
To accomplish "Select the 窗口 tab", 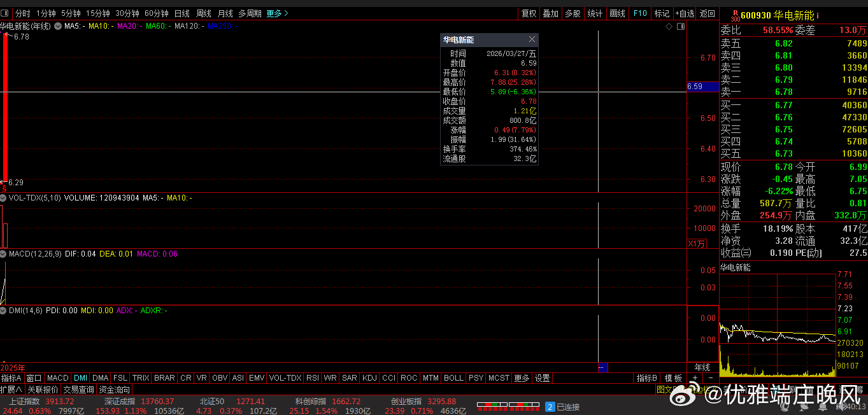I will (x=34, y=378).
